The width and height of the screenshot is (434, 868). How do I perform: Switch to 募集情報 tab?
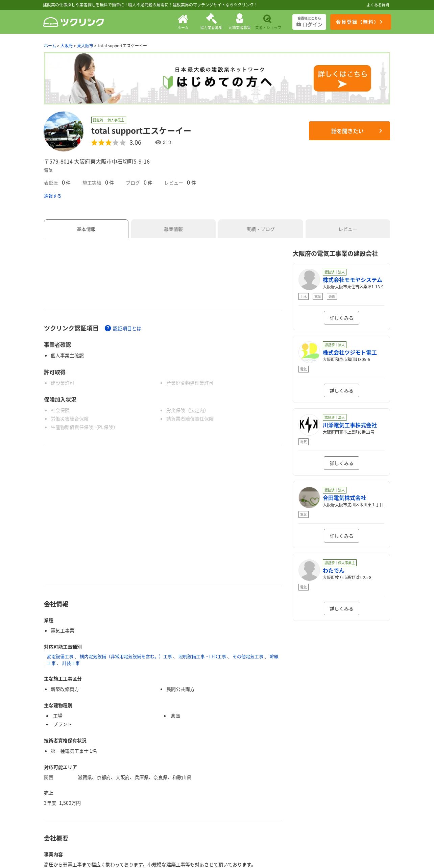173,229
